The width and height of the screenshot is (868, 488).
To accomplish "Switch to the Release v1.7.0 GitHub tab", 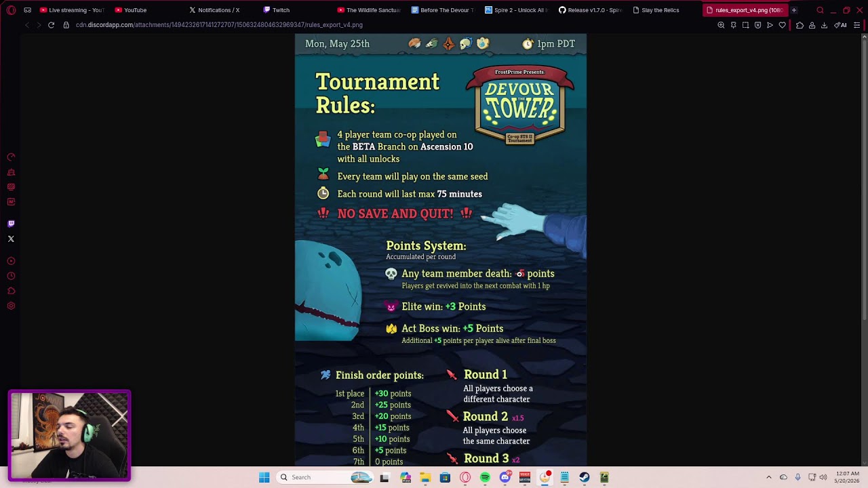I will (590, 10).
